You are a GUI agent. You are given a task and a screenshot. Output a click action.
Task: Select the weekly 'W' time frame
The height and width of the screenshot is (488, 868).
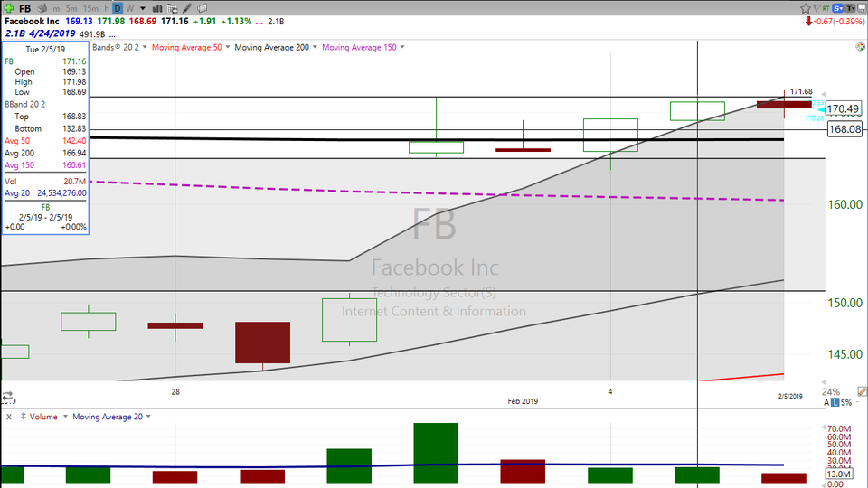129,9
